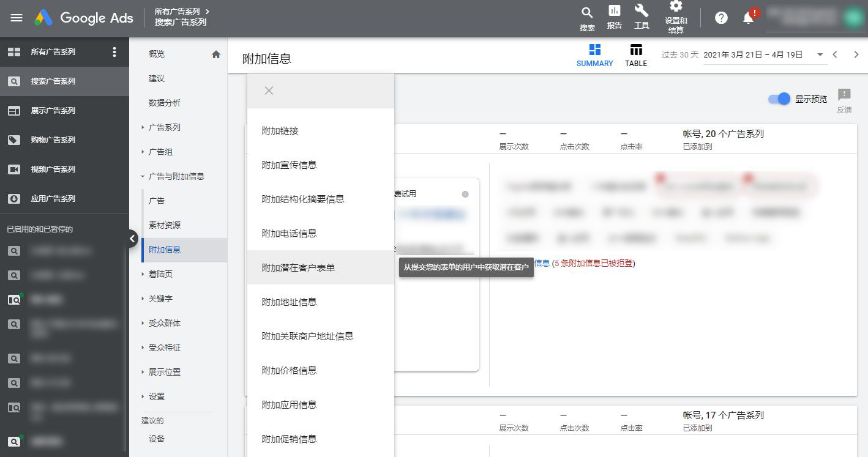Image resolution: width=868 pixels, height=457 pixels.
Task: Choose 附加关联商户地址信息 option
Action: click(321, 336)
